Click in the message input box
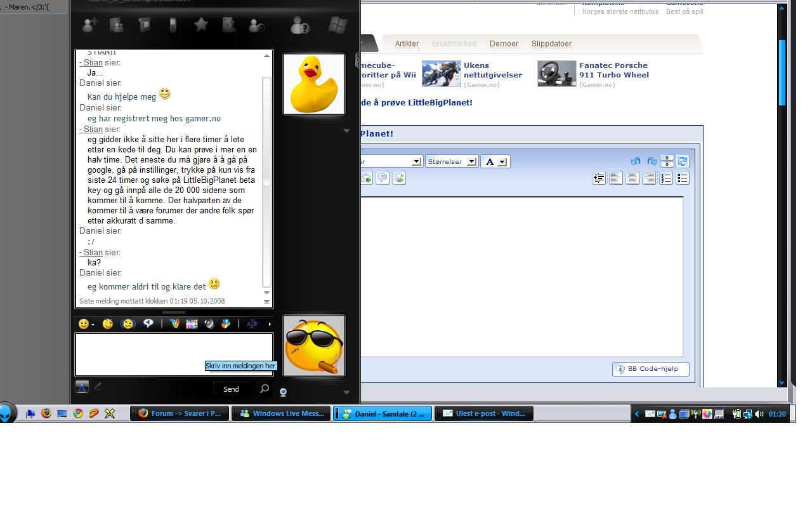The image size is (812, 508). tap(174, 354)
